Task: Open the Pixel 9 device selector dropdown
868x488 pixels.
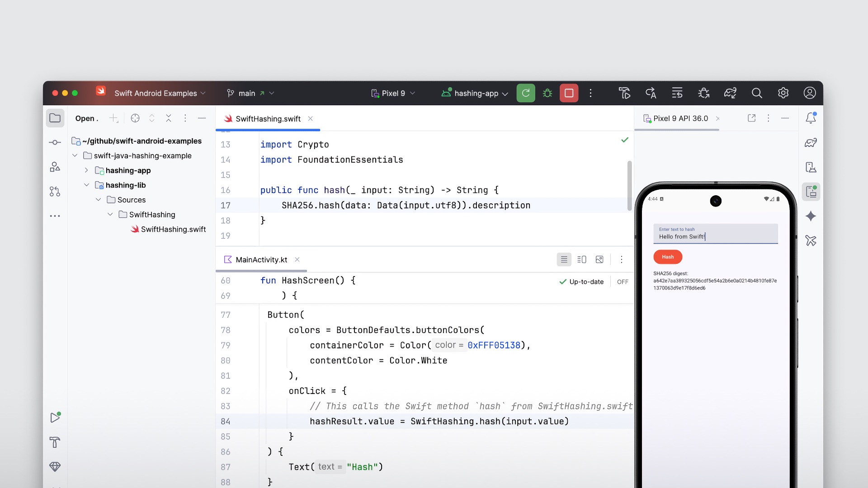Action: tap(392, 93)
